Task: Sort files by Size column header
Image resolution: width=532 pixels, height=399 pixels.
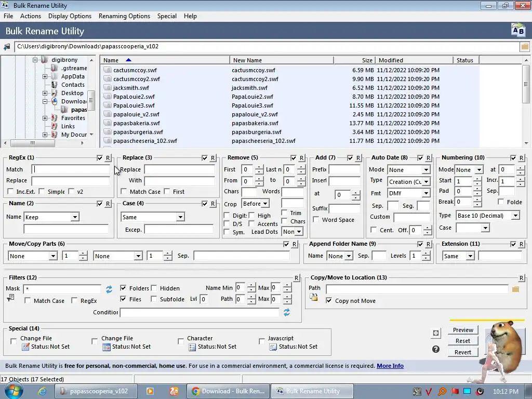Action: tap(354, 60)
